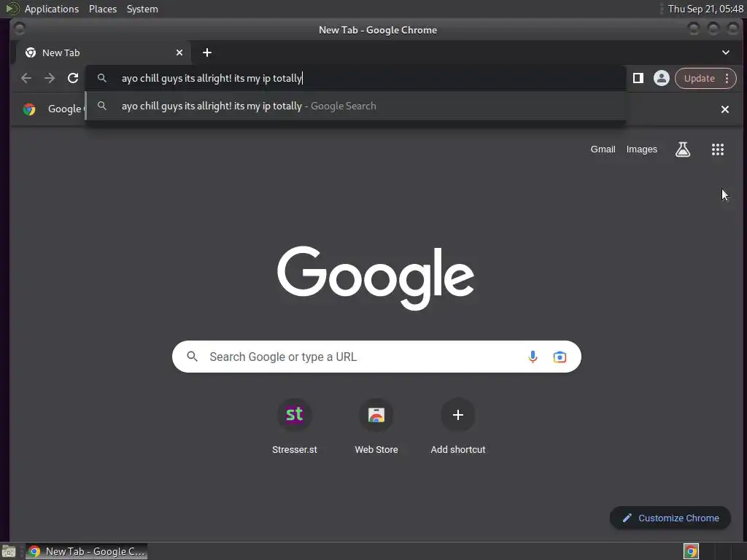The image size is (747, 560).
Task: Select the New Tab tab
Action: click(x=104, y=52)
